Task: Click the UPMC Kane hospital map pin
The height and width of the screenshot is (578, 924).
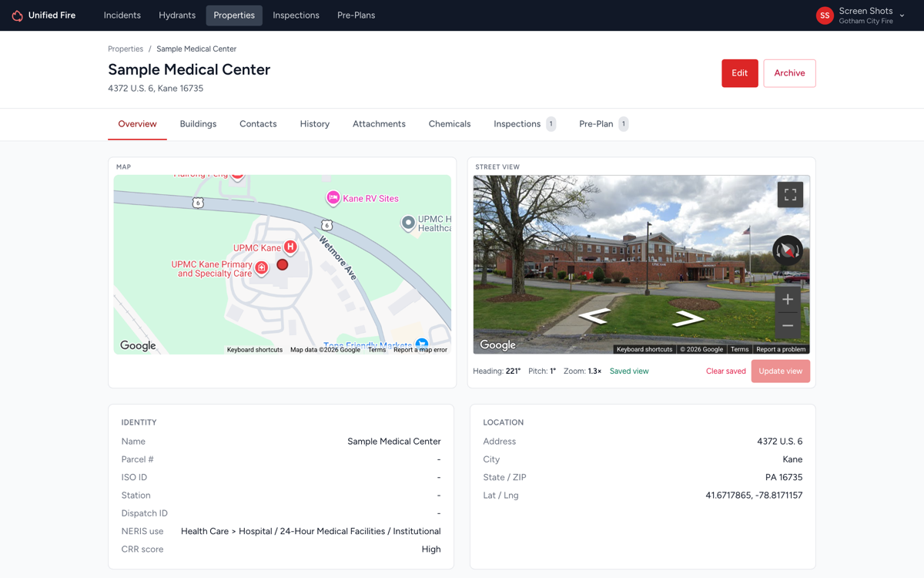Action: (x=290, y=247)
